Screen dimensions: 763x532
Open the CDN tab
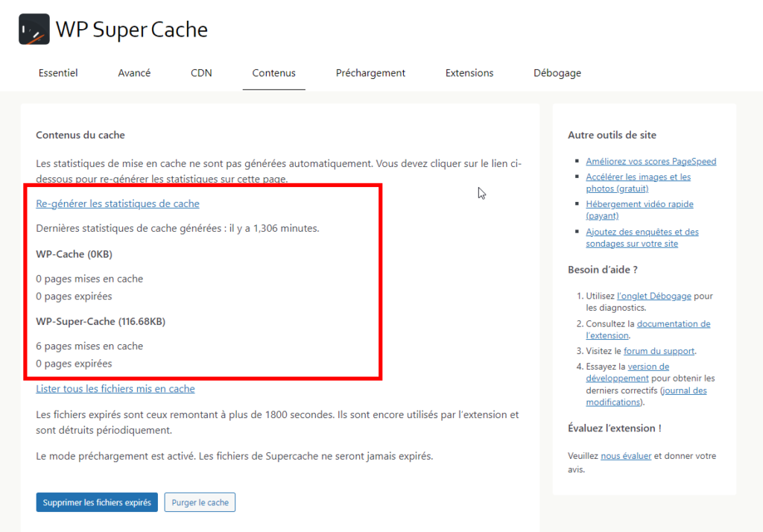pos(201,73)
